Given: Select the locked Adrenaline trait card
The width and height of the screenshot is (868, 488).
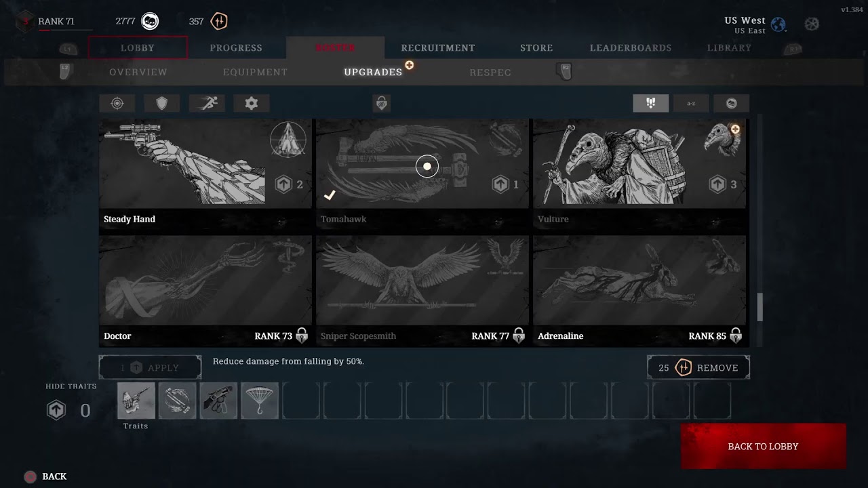Looking at the screenshot, I should coord(639,291).
